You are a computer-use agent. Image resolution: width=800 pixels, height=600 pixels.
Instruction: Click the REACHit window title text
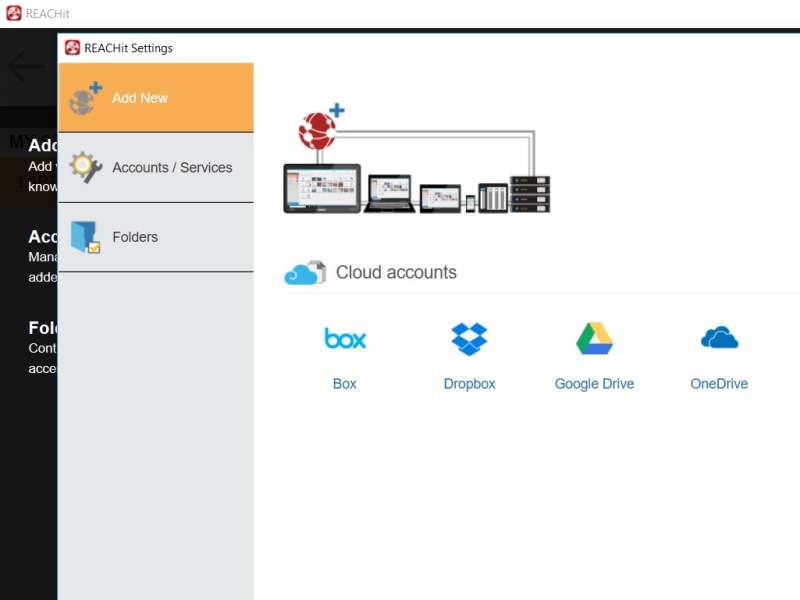pos(47,14)
